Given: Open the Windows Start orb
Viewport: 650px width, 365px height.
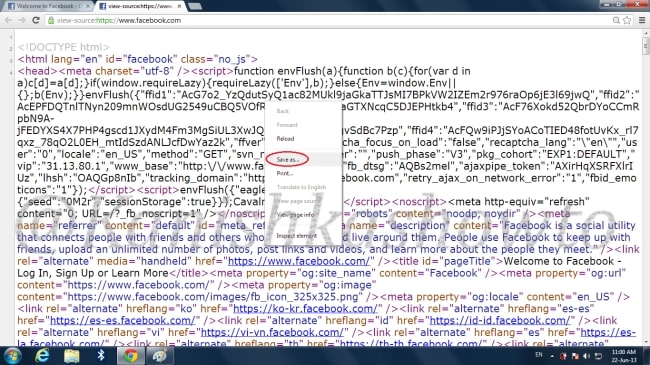Looking at the screenshot, I should (12, 356).
